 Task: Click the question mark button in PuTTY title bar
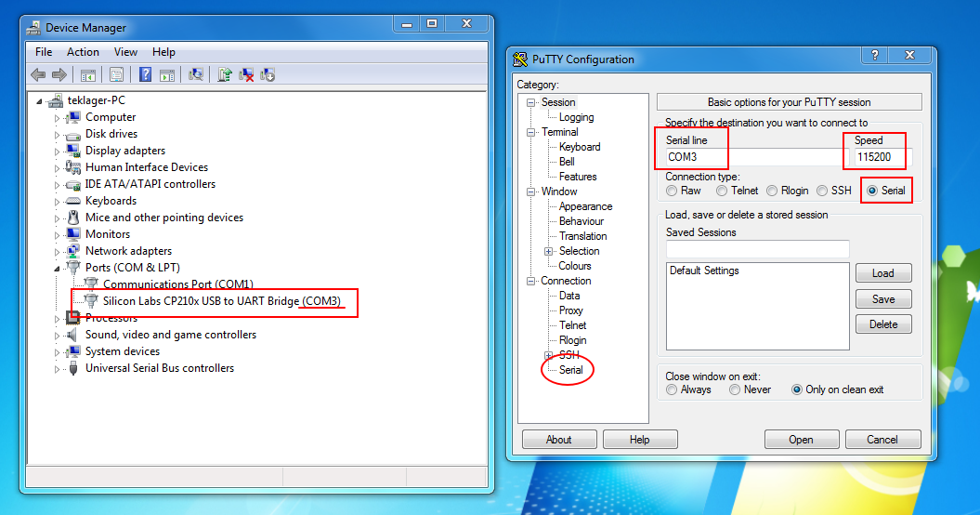[x=875, y=55]
